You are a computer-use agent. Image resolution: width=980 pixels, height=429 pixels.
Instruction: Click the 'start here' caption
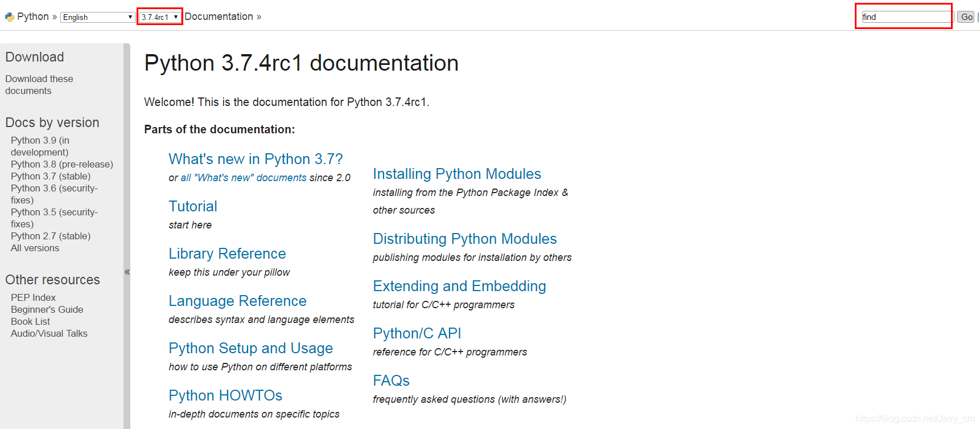point(190,225)
